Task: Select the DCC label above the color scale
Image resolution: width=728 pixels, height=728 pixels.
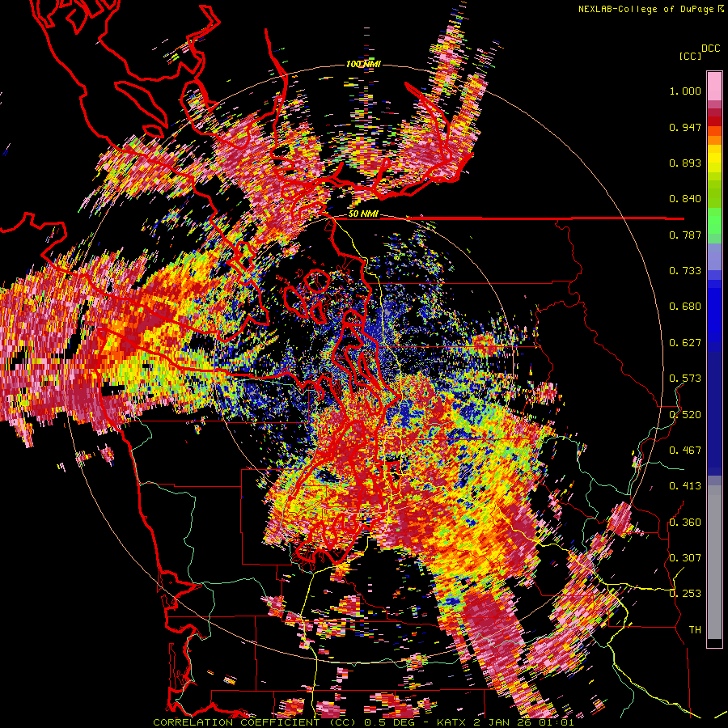Action: coord(711,49)
